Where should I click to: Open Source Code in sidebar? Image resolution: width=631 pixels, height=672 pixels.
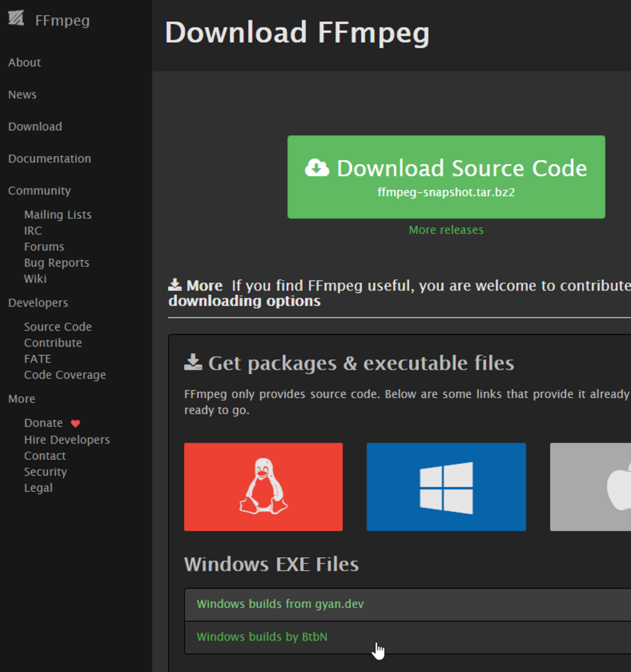click(58, 327)
